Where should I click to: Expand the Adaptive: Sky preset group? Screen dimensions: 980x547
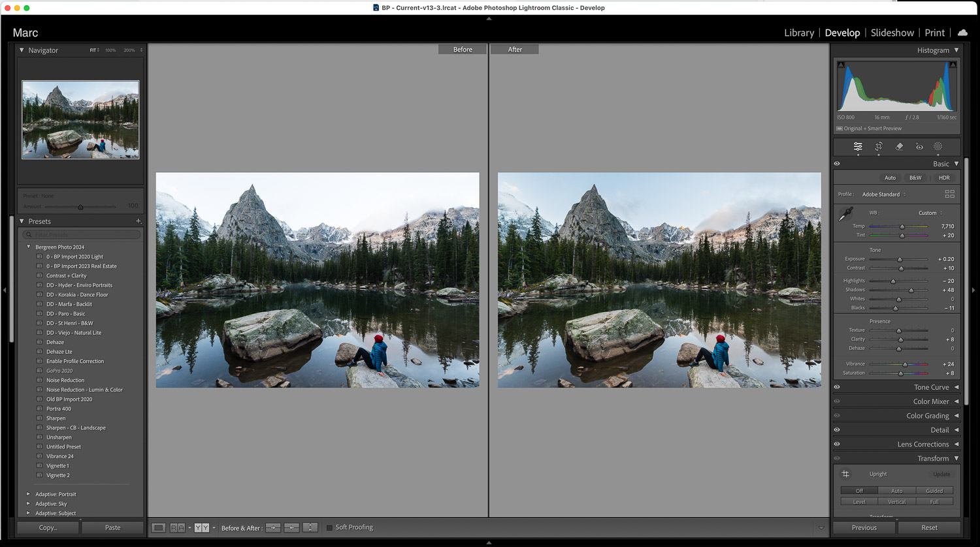click(x=28, y=504)
